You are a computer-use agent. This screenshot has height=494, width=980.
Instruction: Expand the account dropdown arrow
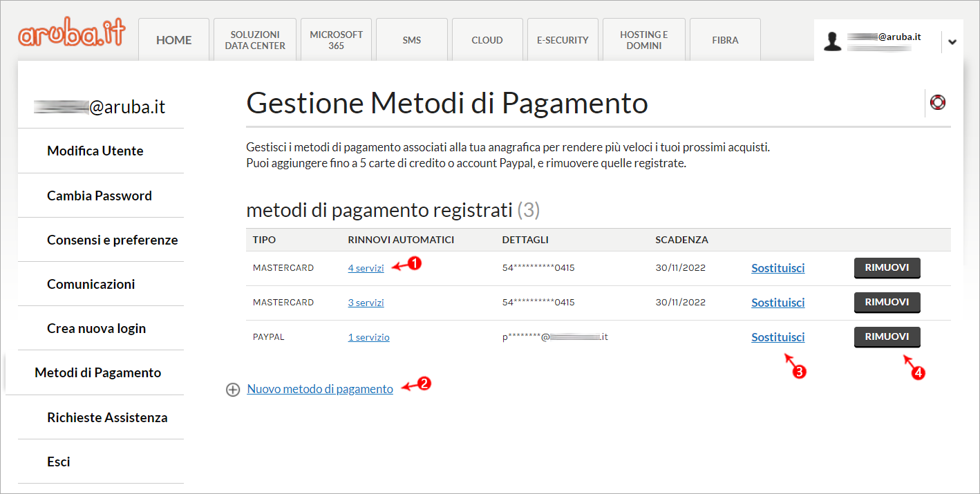click(952, 41)
